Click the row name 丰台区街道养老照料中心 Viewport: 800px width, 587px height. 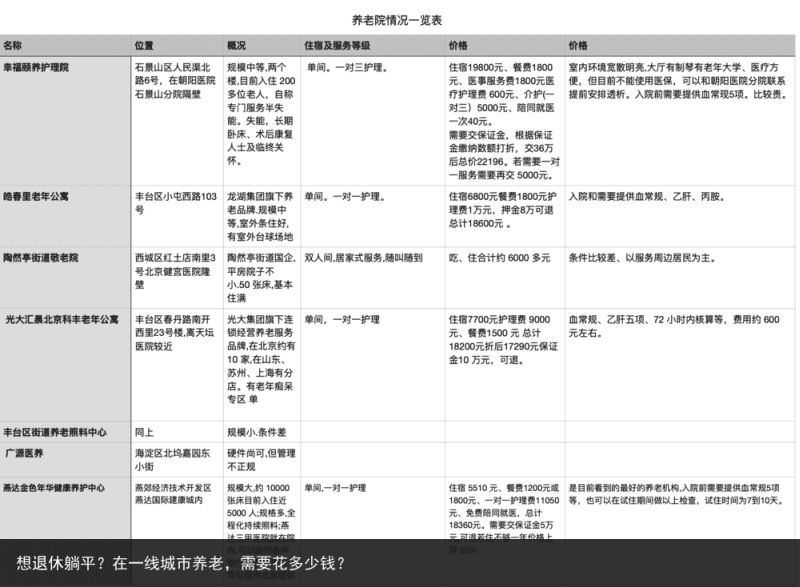55,432
